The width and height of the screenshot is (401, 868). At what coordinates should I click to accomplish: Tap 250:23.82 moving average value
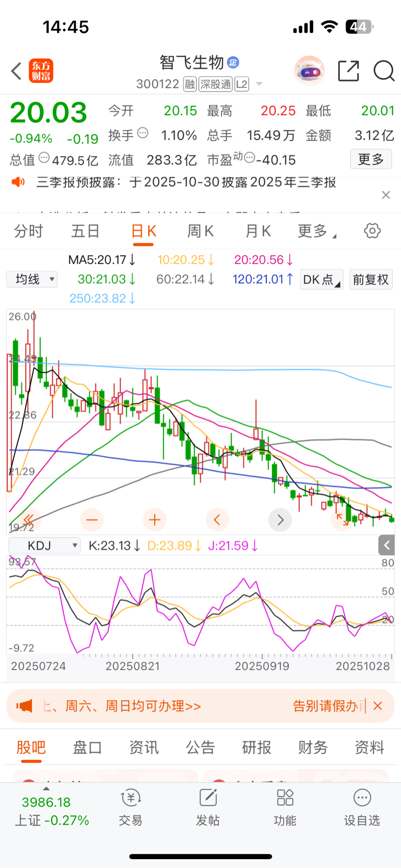click(x=102, y=298)
